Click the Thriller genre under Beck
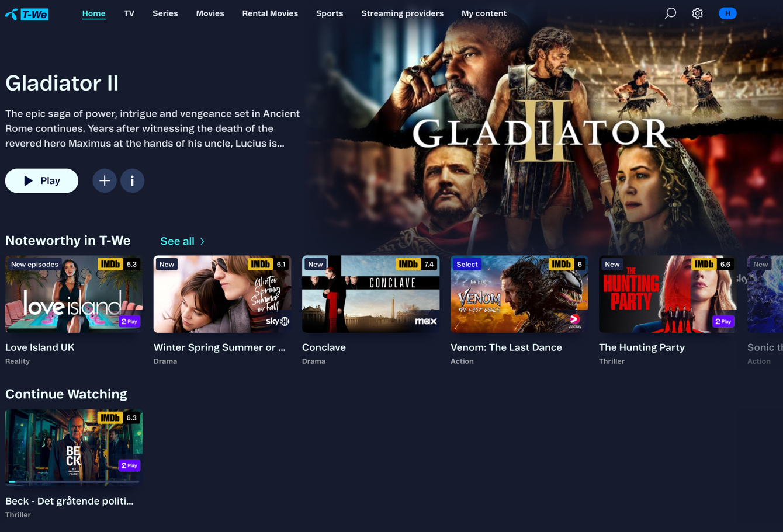 [18, 515]
